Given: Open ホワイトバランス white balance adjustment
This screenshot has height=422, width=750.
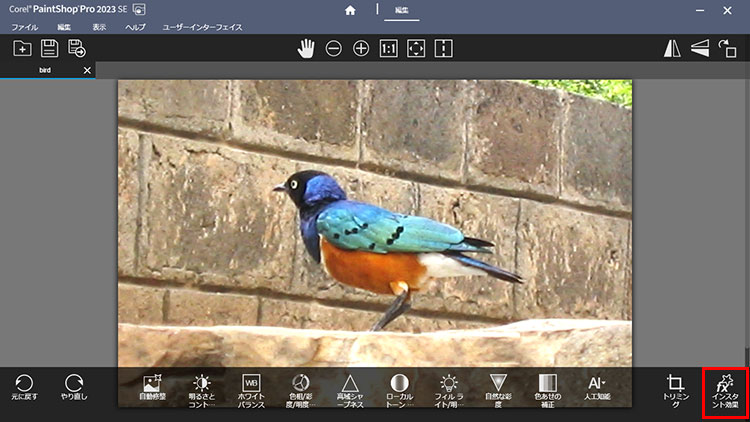Looking at the screenshot, I should [x=252, y=388].
